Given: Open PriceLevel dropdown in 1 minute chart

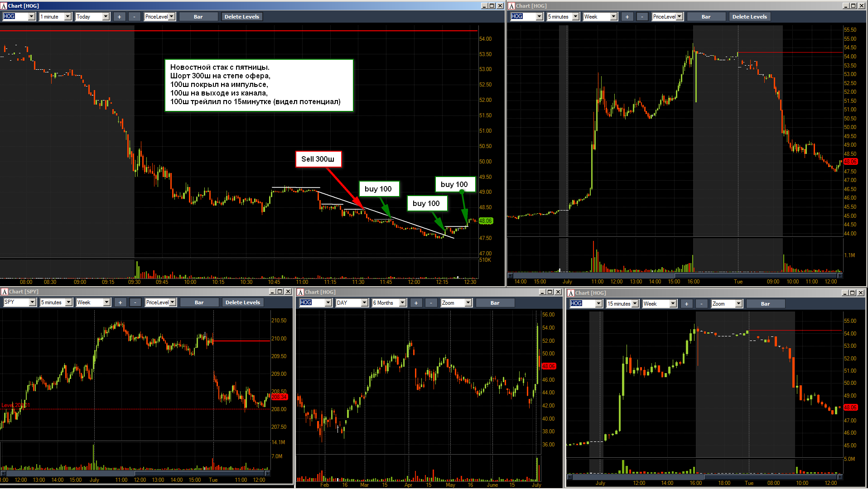Looking at the screenshot, I should tap(172, 17).
